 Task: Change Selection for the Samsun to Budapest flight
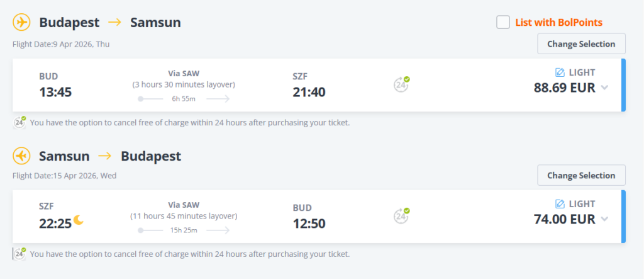[581, 175]
